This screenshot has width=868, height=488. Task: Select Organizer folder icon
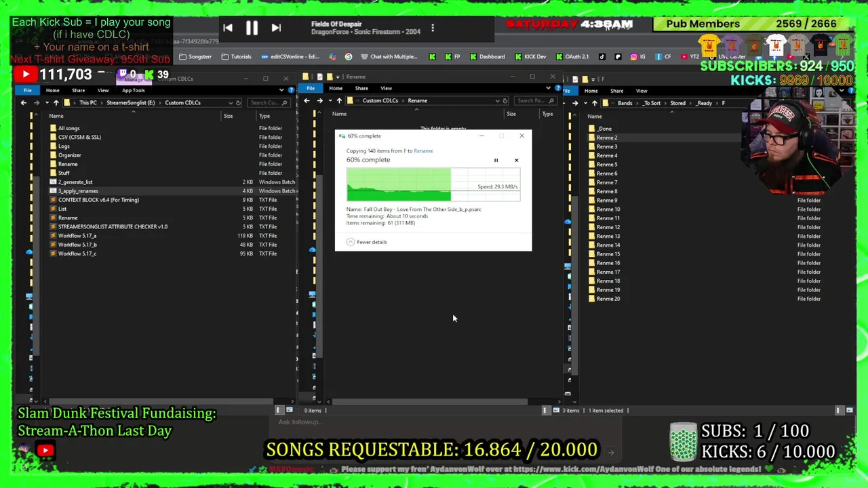coord(53,155)
